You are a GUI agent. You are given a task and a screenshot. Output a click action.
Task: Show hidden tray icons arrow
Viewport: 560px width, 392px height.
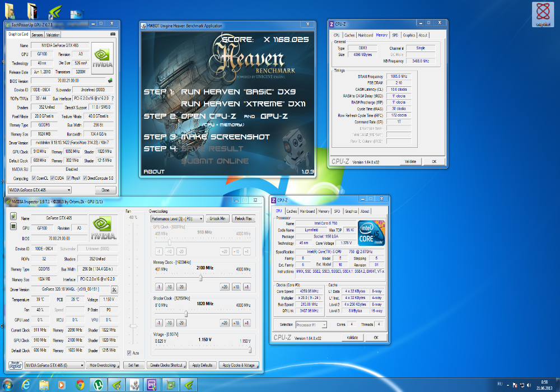(507, 385)
